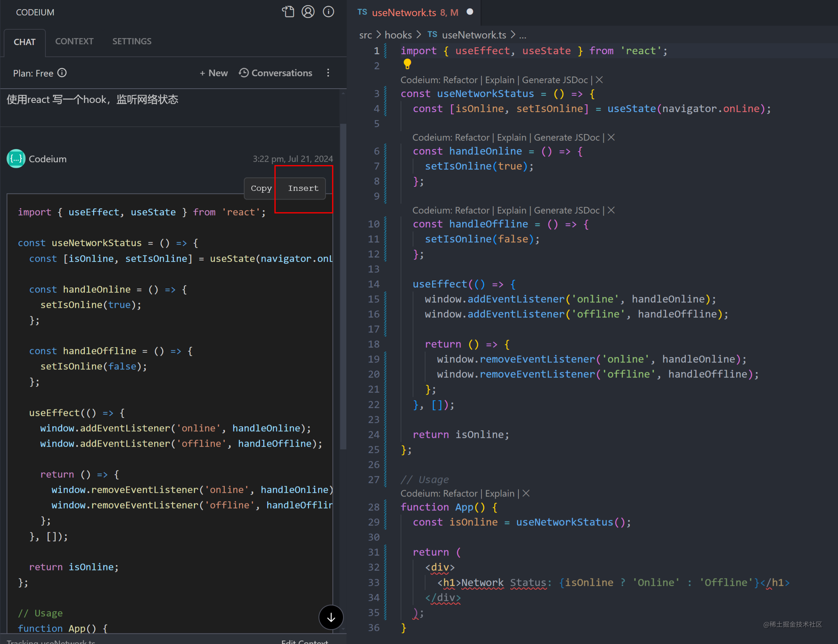838x644 pixels.
Task: Copy the generated code snippet
Action: point(261,188)
